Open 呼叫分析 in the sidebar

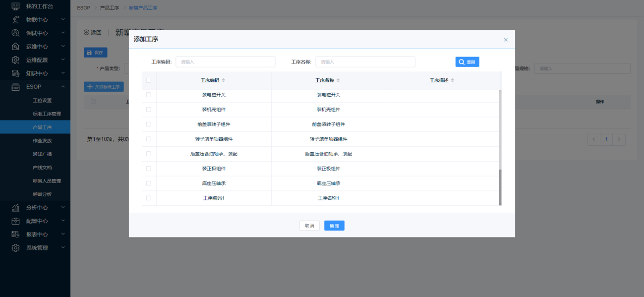coord(42,194)
